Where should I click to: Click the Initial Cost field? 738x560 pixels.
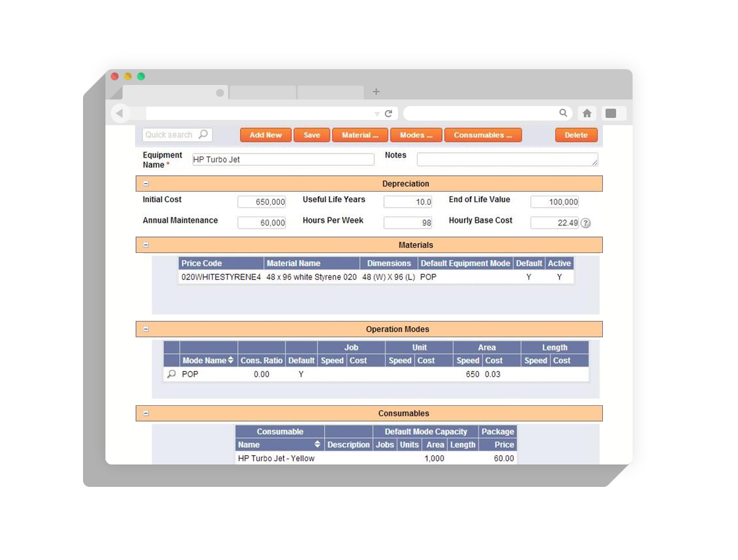pyautogui.click(x=262, y=202)
